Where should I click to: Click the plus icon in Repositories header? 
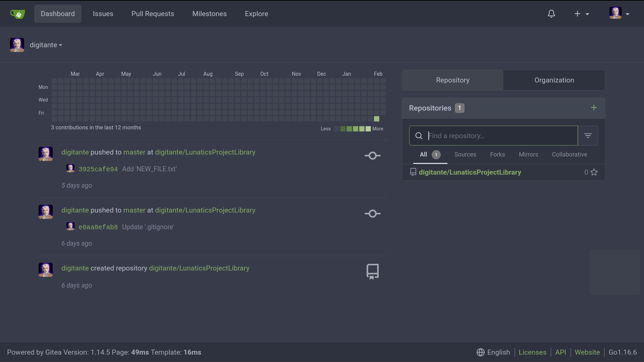[x=594, y=108]
